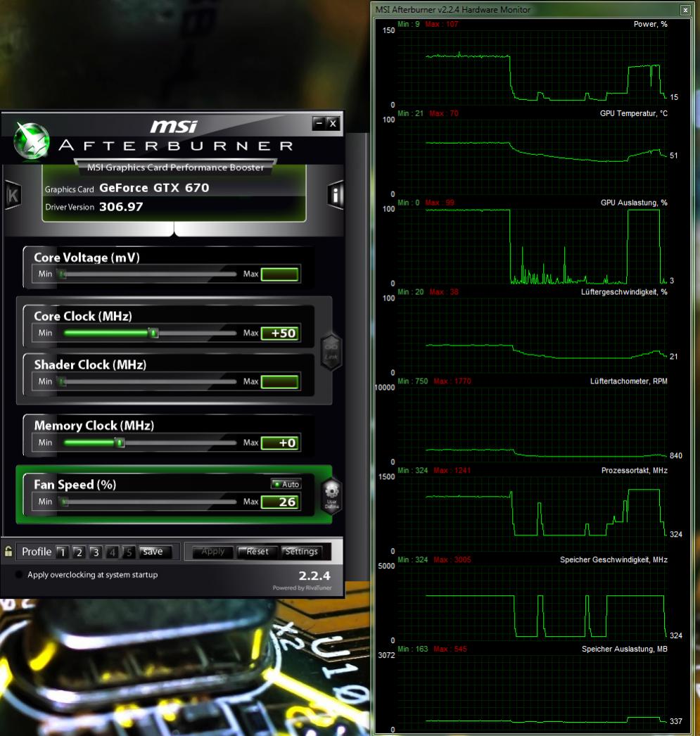Click the Core Voltage slider handle
The image size is (700, 736).
pos(62,274)
